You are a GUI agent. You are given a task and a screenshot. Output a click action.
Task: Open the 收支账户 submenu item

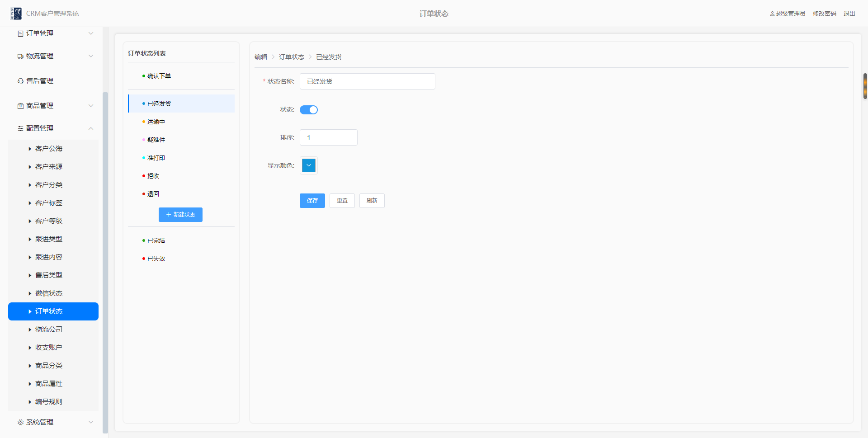pos(53,348)
